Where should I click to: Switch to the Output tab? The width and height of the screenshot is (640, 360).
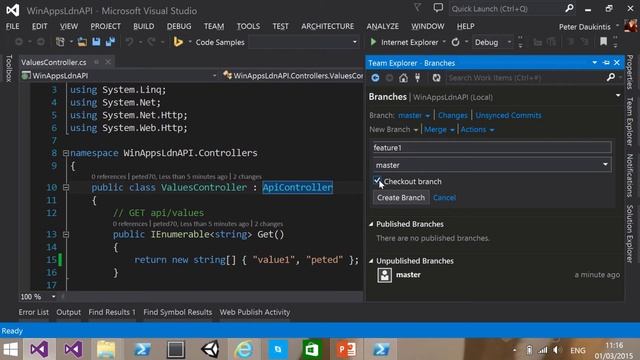coord(69,312)
